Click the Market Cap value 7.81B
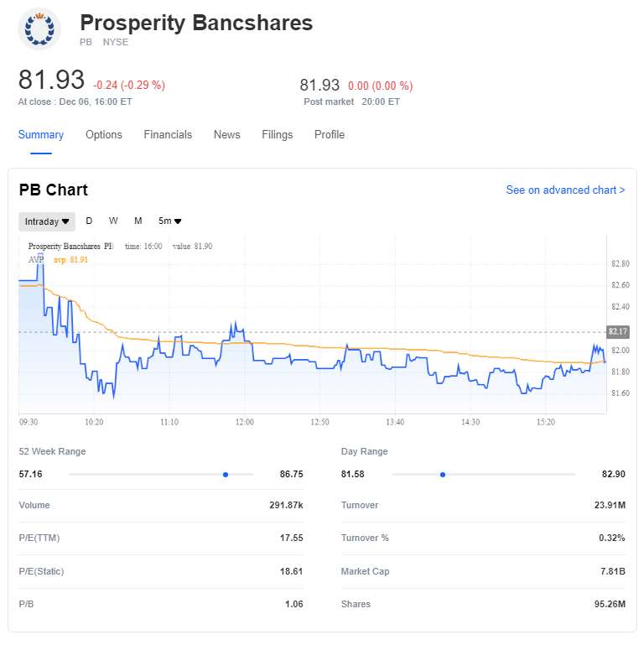 pyautogui.click(x=611, y=571)
